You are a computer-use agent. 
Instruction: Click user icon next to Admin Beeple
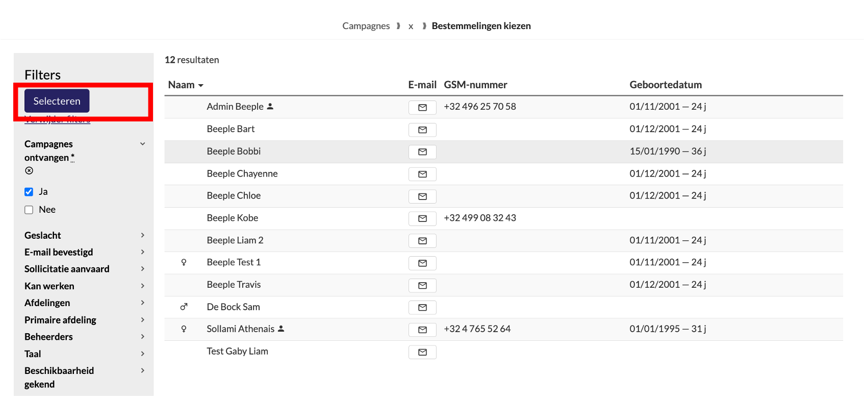point(270,106)
